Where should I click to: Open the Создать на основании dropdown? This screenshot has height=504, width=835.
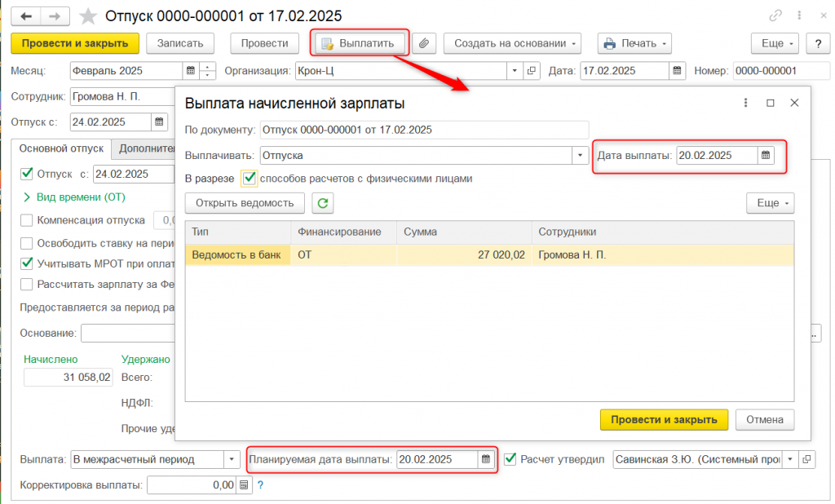tap(512, 43)
